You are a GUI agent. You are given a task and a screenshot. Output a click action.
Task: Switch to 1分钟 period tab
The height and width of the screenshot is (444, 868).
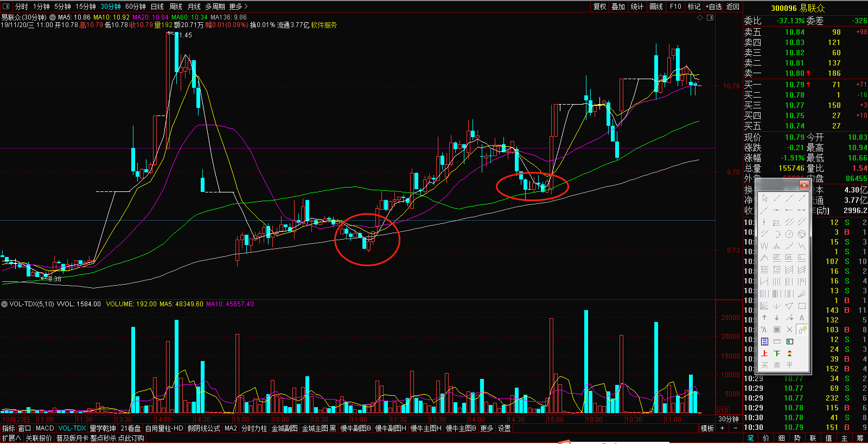[41, 7]
